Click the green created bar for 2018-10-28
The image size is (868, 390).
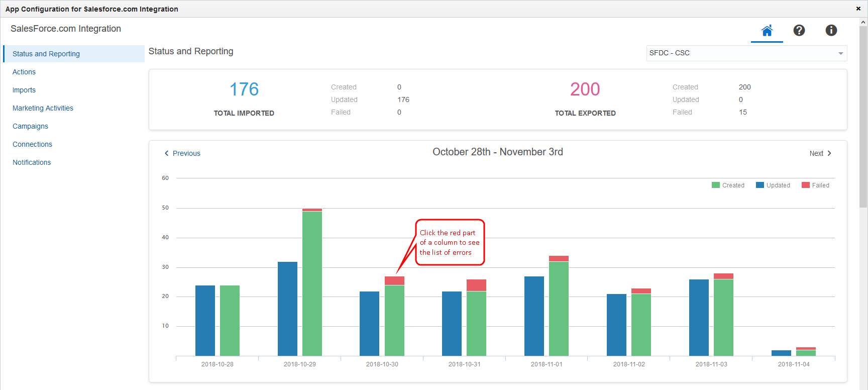pos(230,321)
